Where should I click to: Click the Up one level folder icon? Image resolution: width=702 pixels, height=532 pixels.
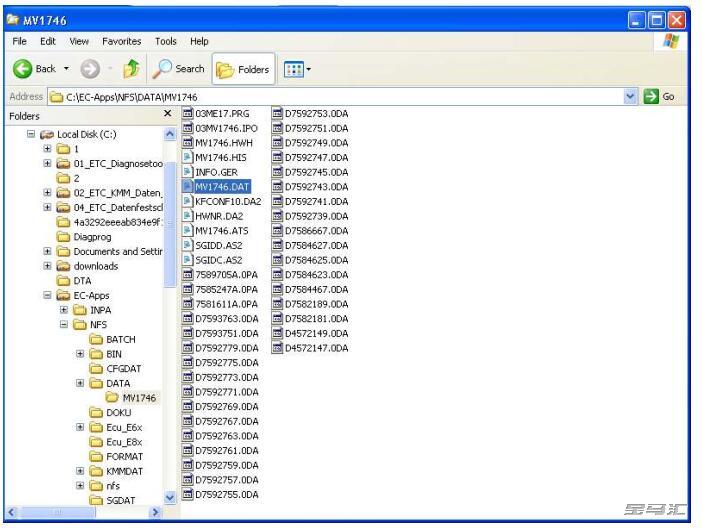click(132, 69)
